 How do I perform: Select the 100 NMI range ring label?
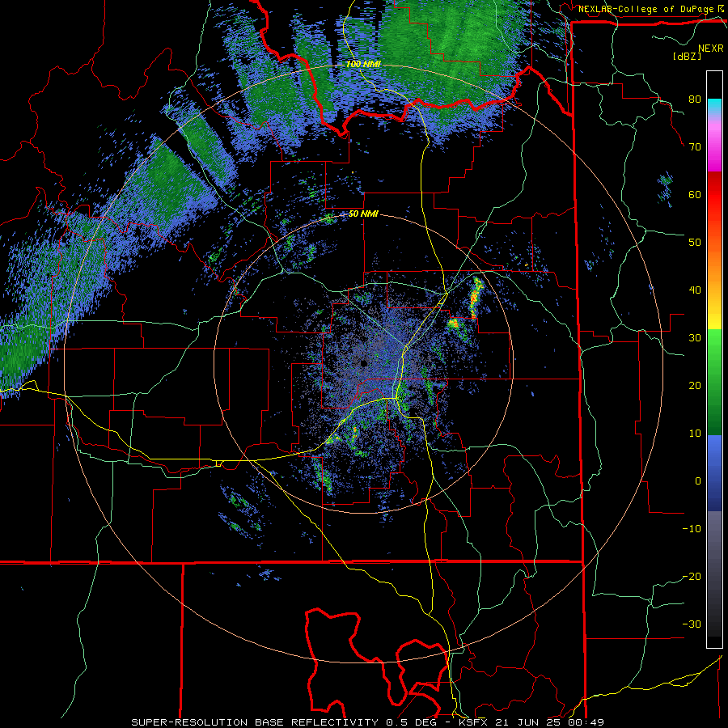click(x=363, y=64)
